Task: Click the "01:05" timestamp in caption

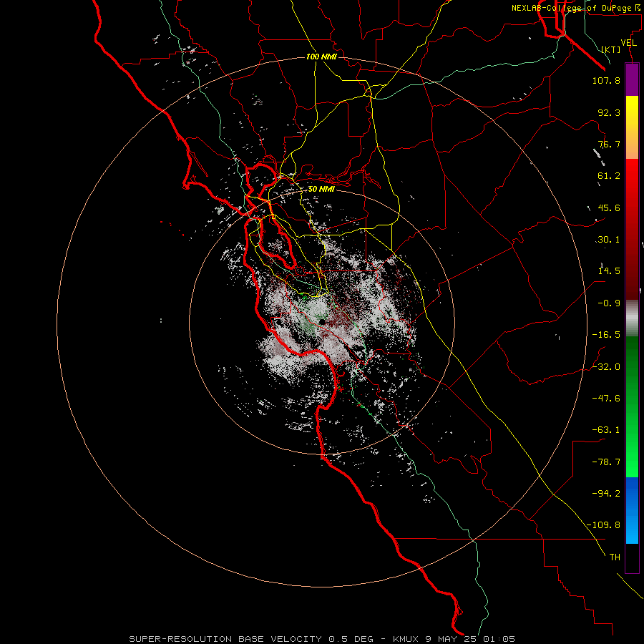Action: 499,639
